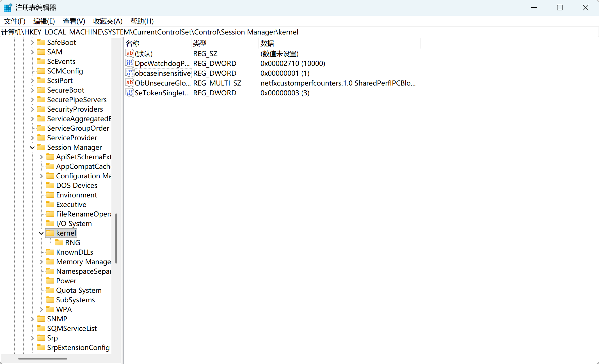The height and width of the screenshot is (364, 599).
Task: Click the (默认) string value icon
Action: (x=129, y=54)
